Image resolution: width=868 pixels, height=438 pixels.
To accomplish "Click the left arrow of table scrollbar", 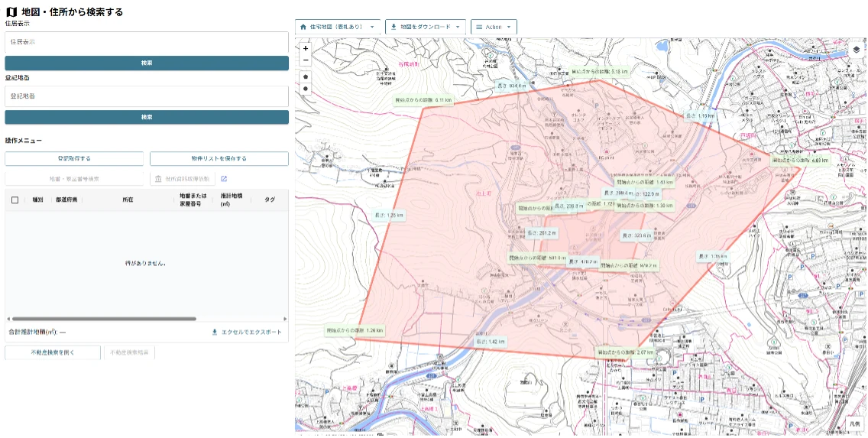I will tap(8, 319).
